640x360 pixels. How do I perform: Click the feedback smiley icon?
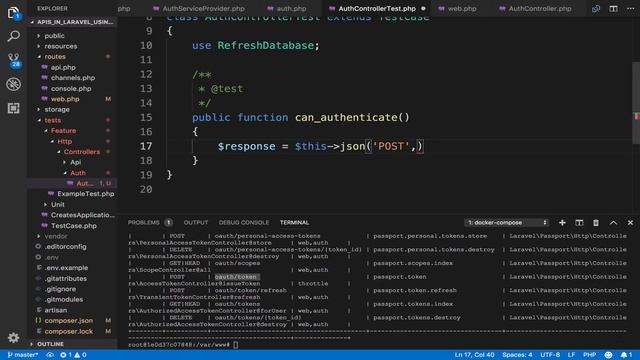pos(608,355)
